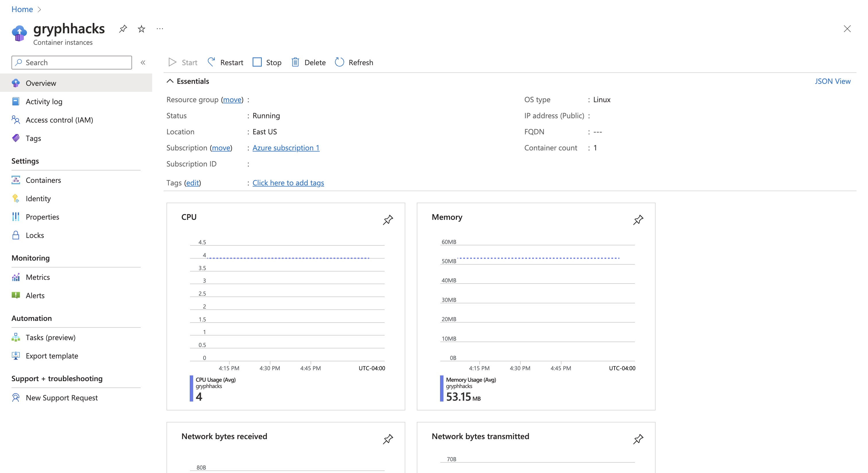This screenshot has width=868, height=473.
Task: Collapse the left sidebar menu
Action: coord(143,62)
